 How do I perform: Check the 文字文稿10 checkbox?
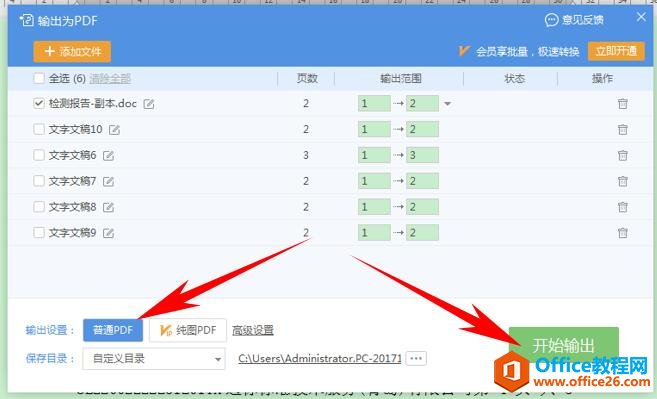tap(39, 129)
